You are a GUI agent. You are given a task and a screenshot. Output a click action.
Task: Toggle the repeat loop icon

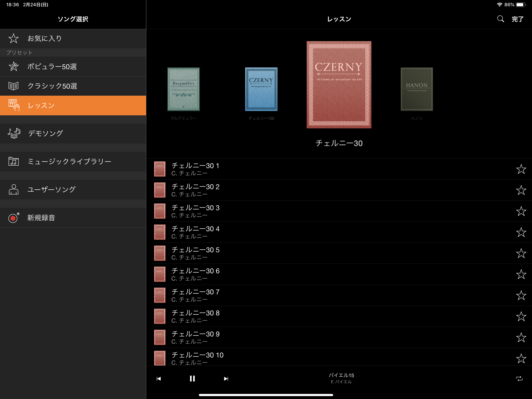coord(519,379)
